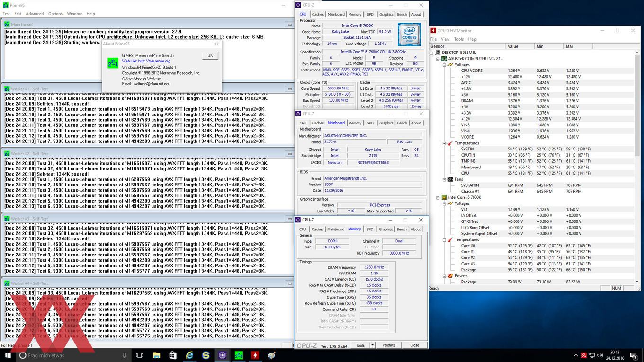Open the Prime95 Advanced menu
The height and width of the screenshot is (362, 644).
[x=35, y=14]
